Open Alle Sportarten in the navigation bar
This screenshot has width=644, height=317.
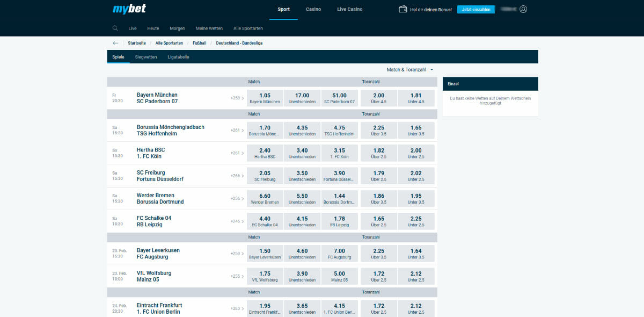point(248,28)
